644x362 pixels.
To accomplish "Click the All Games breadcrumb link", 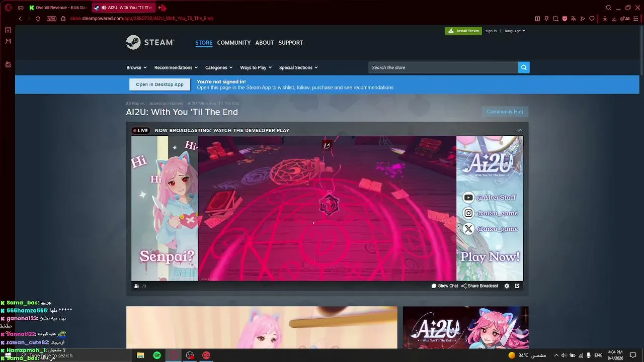I will coord(135,104).
